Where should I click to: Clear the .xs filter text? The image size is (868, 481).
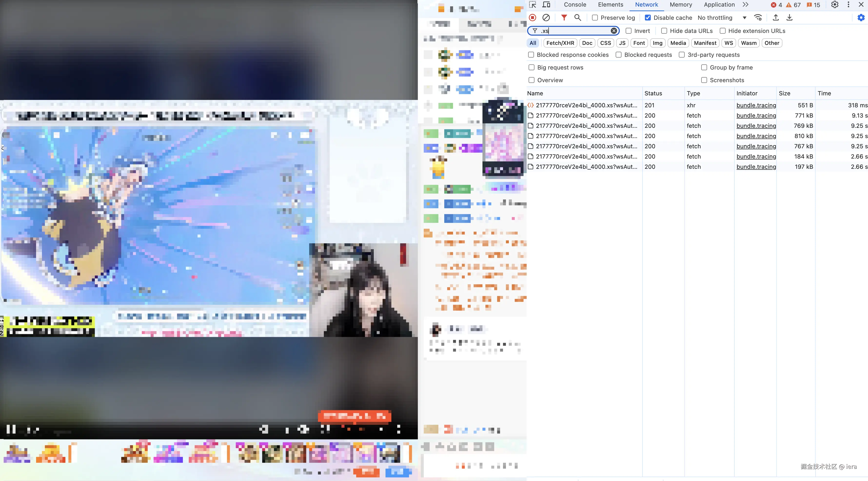[x=614, y=31]
